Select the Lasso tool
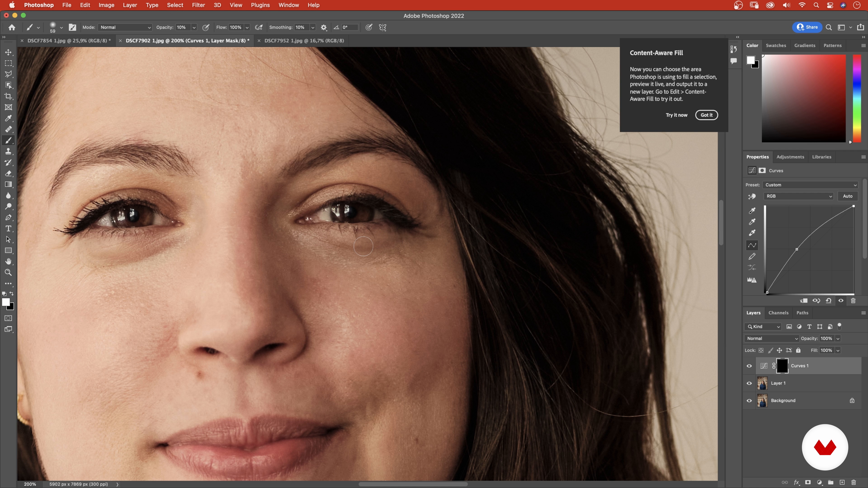Viewport: 868px width, 488px height. click(x=8, y=74)
